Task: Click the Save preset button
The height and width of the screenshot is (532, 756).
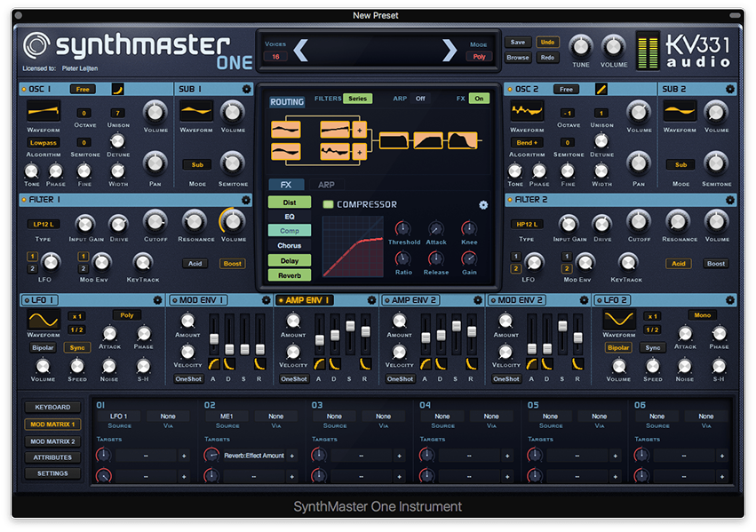Action: click(x=518, y=43)
